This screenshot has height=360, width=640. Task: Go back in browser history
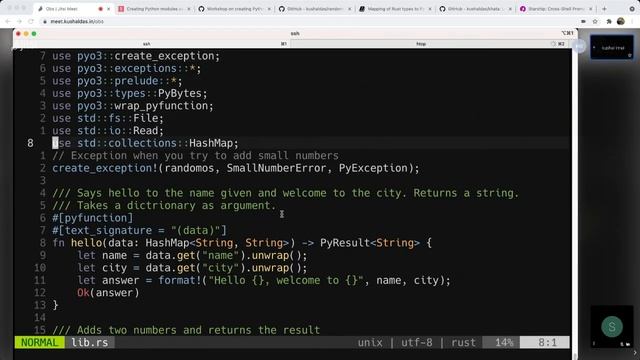click(8, 21)
